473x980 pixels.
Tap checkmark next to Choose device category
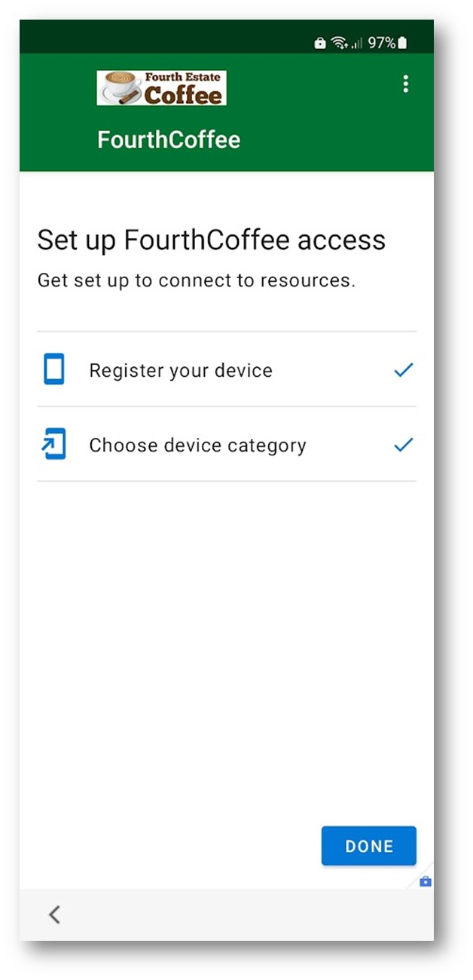click(x=404, y=445)
